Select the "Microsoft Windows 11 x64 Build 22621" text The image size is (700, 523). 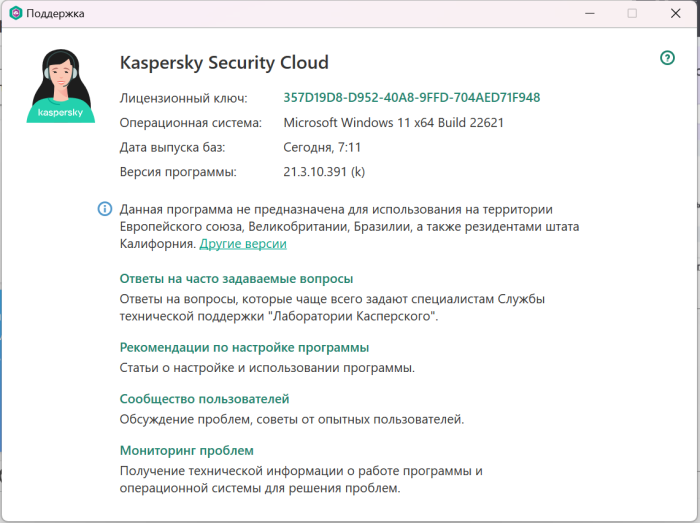click(393, 122)
